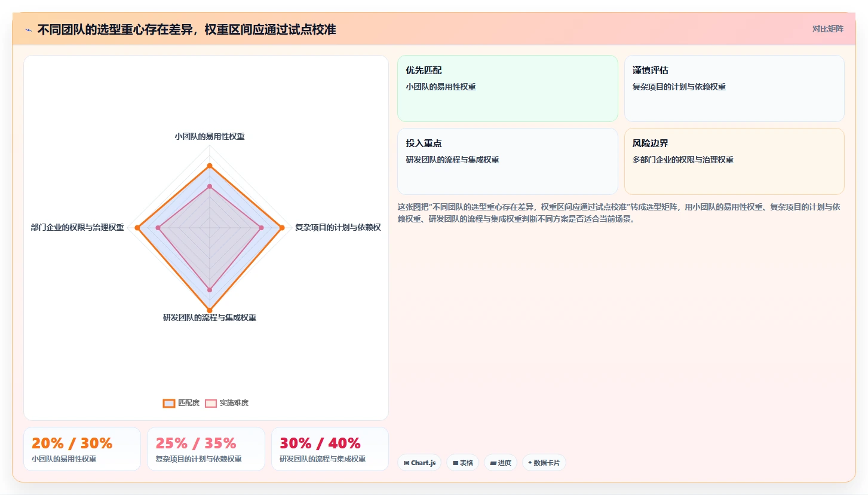Click orange data point on 小团队的易用性权重 axis
The image size is (868, 495).
click(x=210, y=166)
